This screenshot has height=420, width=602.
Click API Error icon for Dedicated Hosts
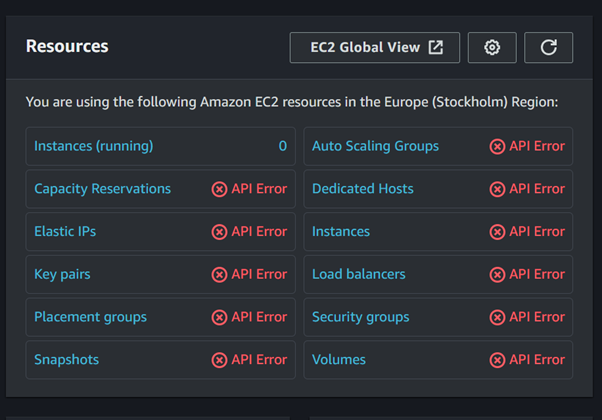pos(497,189)
